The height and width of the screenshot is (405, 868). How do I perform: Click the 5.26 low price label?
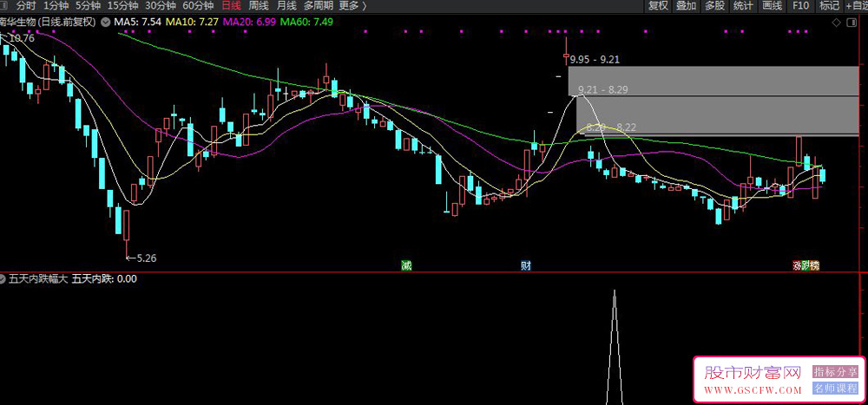point(146,258)
